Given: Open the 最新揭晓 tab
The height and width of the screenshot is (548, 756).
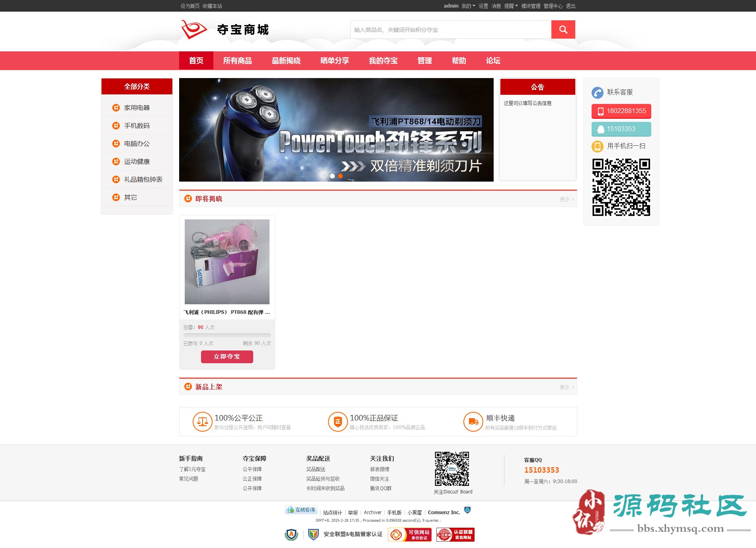Looking at the screenshot, I should [x=286, y=61].
